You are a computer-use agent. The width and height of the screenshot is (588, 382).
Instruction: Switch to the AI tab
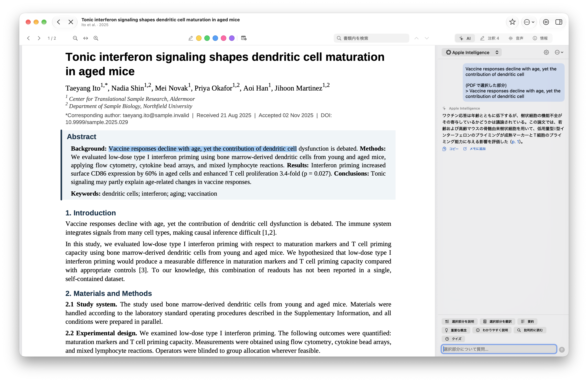coord(465,38)
